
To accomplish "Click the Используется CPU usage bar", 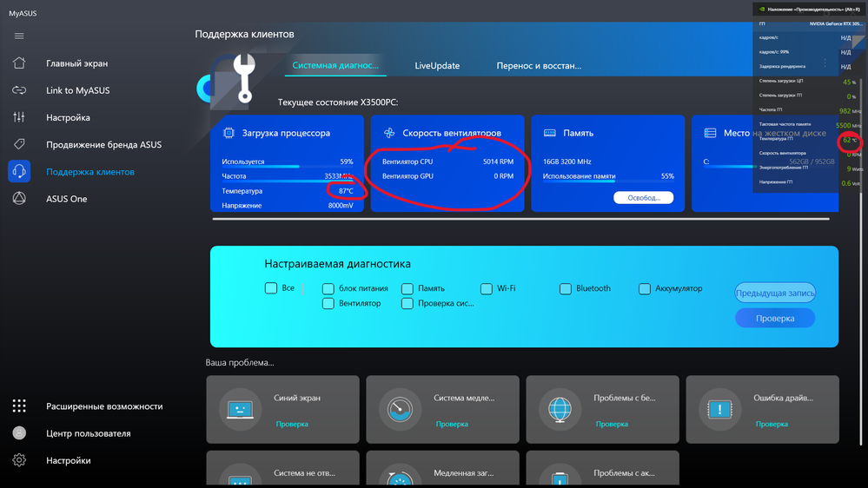I will [288, 167].
